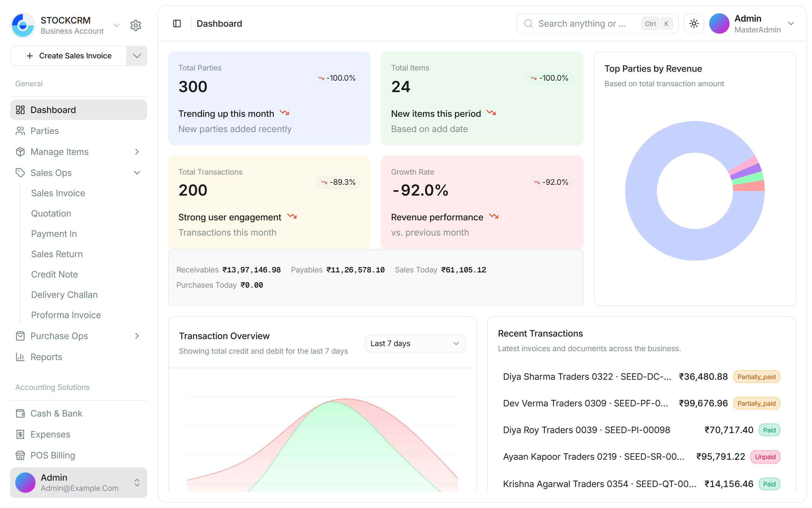The width and height of the screenshot is (812, 508).
Task: Open Payment In submenu item
Action: (54, 234)
